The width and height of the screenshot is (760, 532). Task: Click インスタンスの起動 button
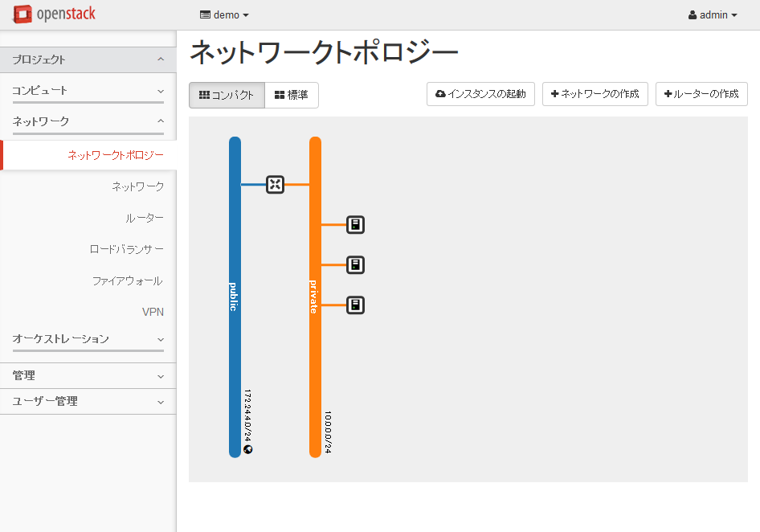tap(480, 94)
